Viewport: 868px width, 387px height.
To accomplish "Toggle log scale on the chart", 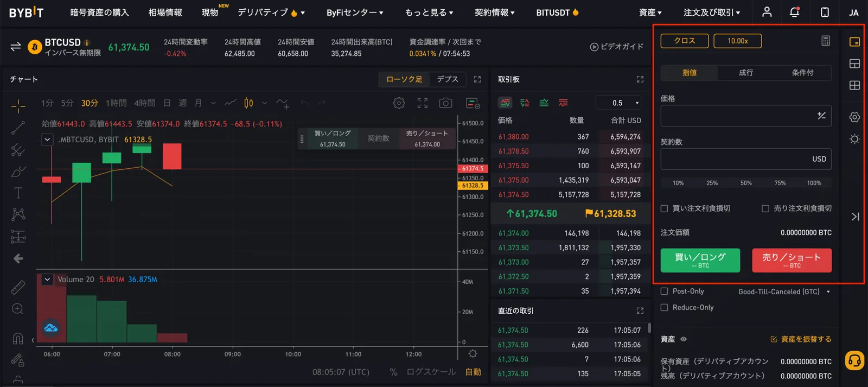I will (431, 372).
